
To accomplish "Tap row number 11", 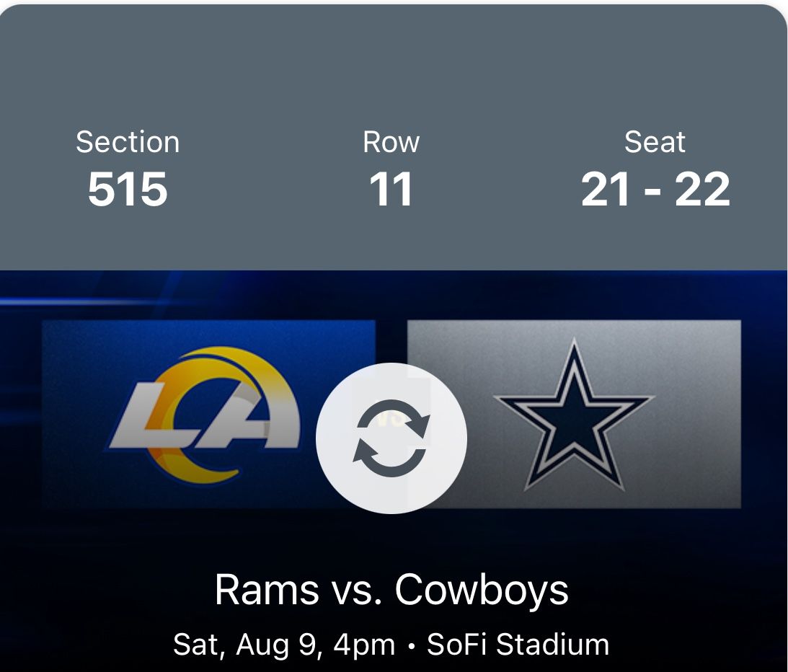I will (x=391, y=189).
